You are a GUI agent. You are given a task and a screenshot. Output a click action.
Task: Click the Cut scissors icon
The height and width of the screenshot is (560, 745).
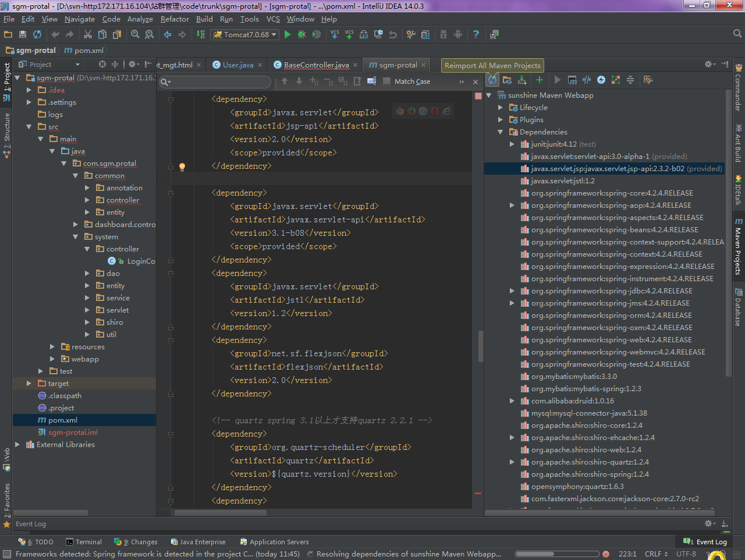88,34
